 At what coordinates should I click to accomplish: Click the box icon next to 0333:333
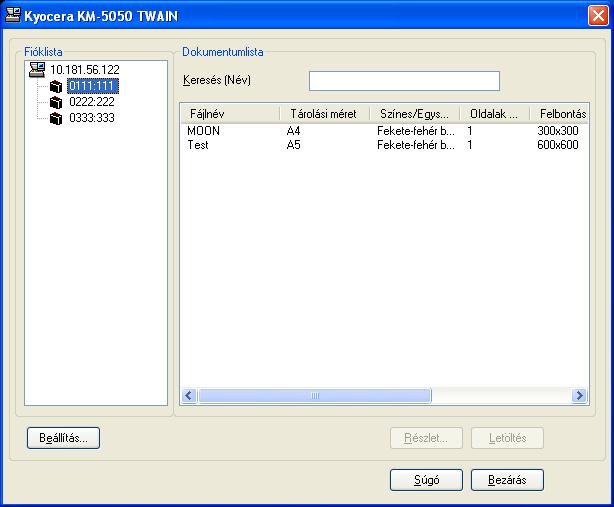tap(56, 118)
